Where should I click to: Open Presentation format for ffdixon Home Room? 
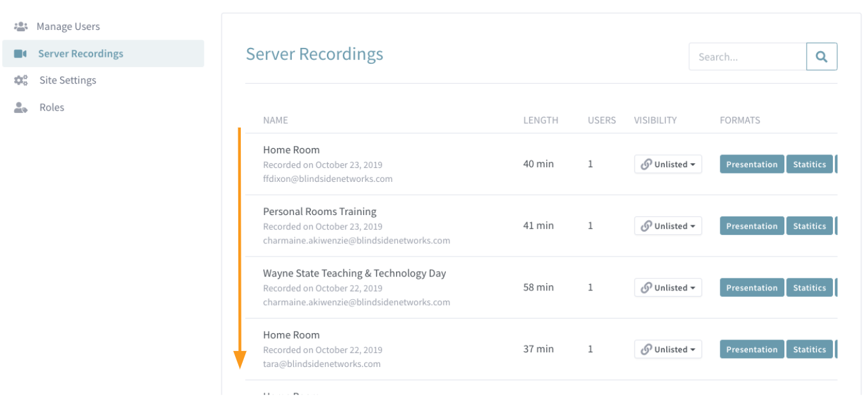[x=752, y=164]
